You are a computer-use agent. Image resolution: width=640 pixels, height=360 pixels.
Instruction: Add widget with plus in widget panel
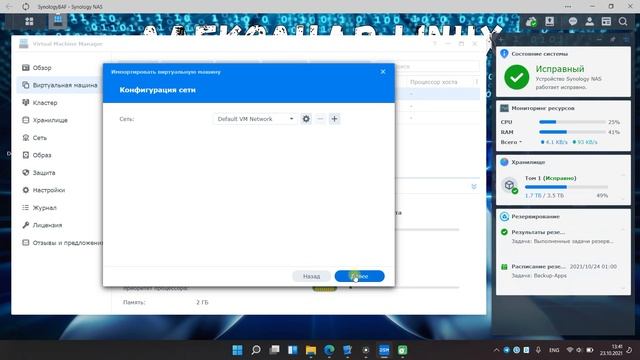pos(501,40)
